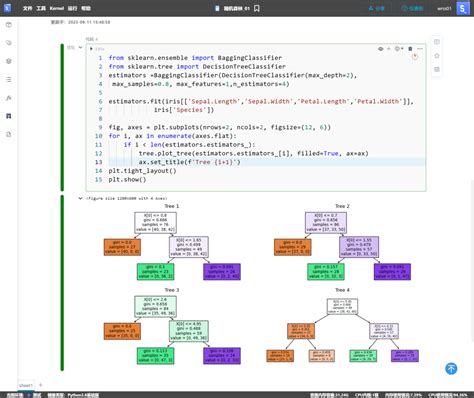
Task: Click the star icon in right floating panel
Action: click(x=437, y=56)
